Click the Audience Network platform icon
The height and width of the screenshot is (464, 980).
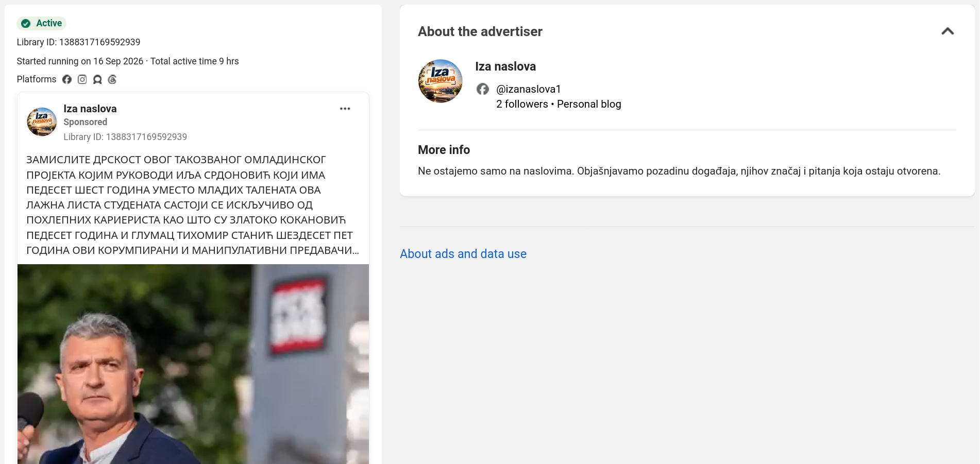tap(97, 79)
